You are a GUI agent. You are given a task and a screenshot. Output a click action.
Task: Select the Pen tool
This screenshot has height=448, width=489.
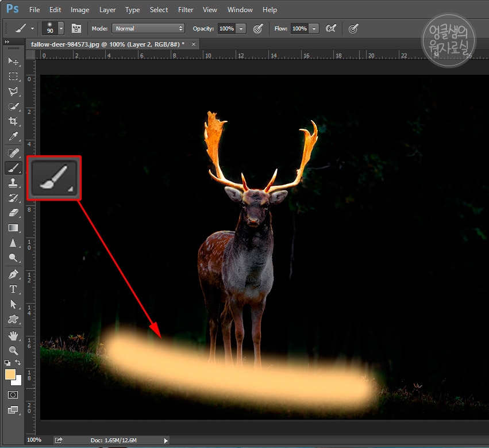coord(13,274)
